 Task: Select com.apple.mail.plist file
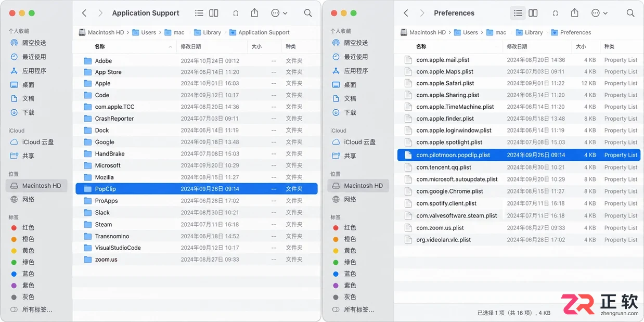(519, 60)
